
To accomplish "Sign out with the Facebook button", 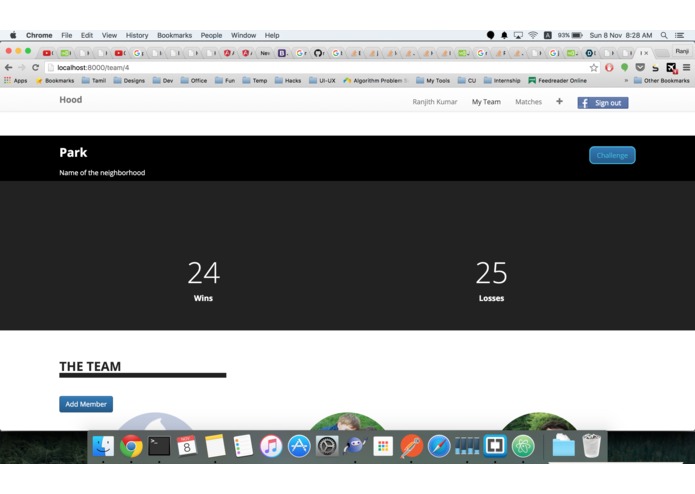I will coord(602,103).
